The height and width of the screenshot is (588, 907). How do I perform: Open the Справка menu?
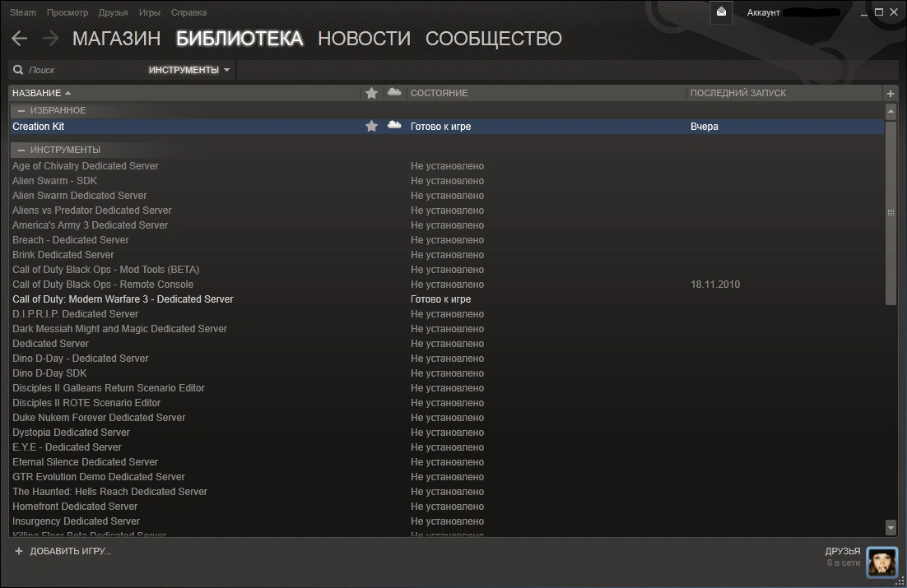pyautogui.click(x=188, y=12)
